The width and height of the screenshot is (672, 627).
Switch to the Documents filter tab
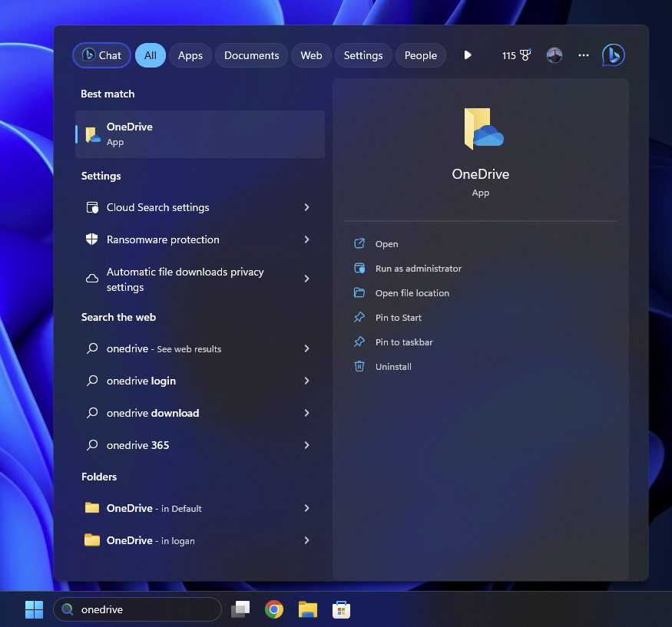click(x=252, y=55)
